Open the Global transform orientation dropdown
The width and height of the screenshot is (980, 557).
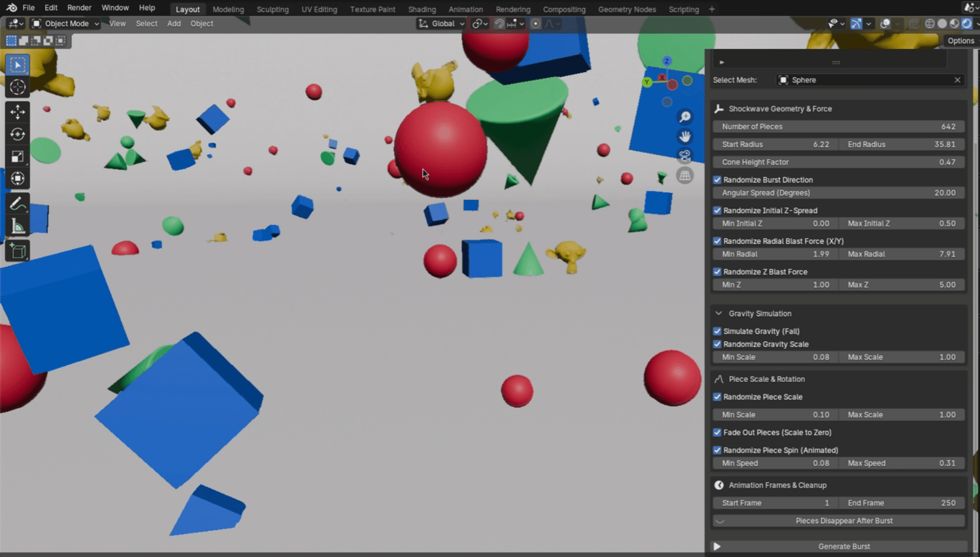[442, 24]
